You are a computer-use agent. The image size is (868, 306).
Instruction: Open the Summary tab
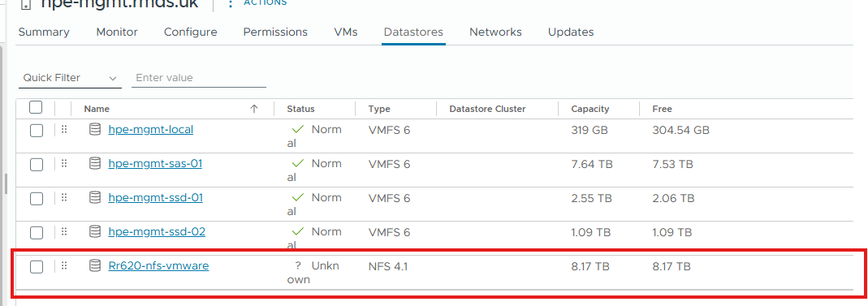(44, 32)
